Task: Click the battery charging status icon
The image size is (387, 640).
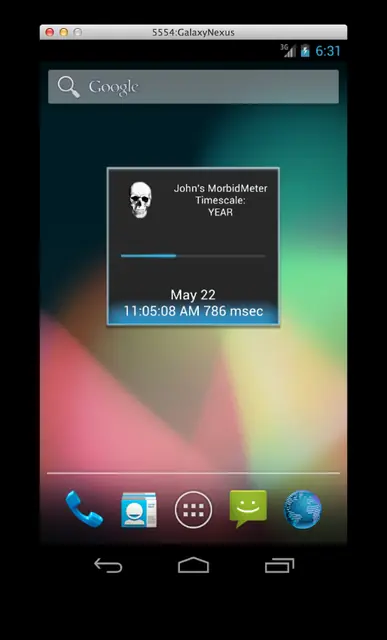Action: coord(305,51)
